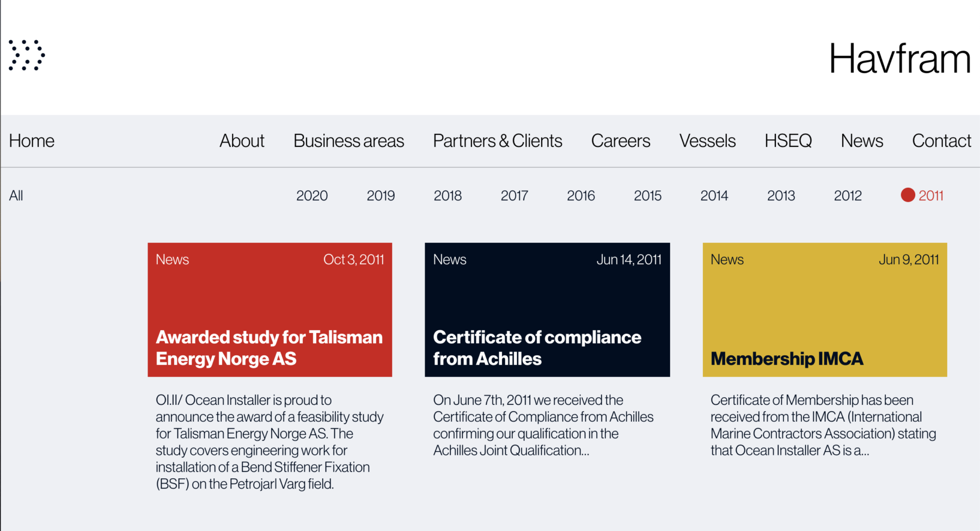Screen dimensions: 980x531
Task: Filter news by year 2012
Action: click(x=848, y=195)
